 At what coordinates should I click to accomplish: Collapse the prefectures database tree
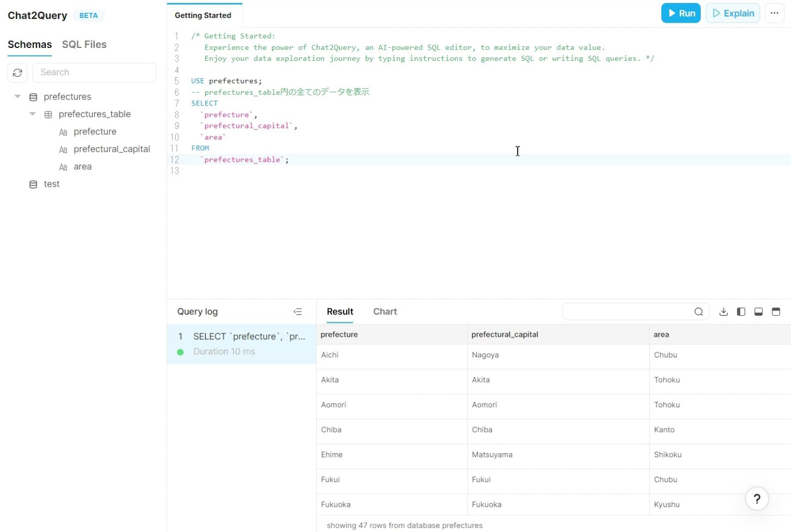click(18, 97)
